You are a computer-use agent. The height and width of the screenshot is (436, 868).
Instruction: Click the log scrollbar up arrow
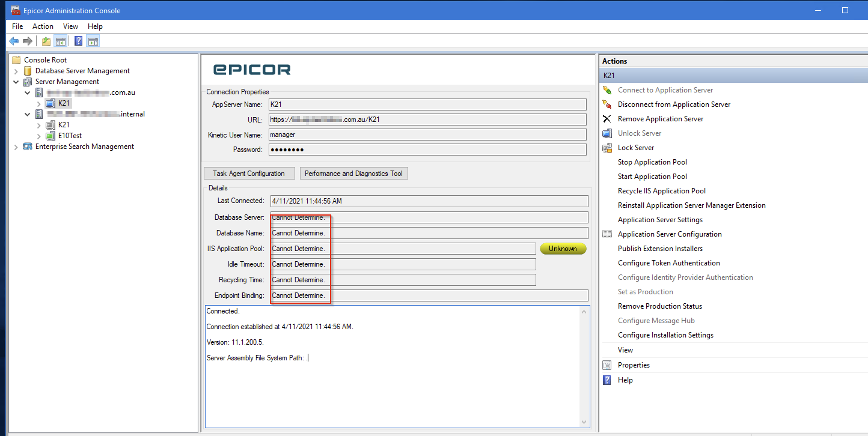(583, 311)
